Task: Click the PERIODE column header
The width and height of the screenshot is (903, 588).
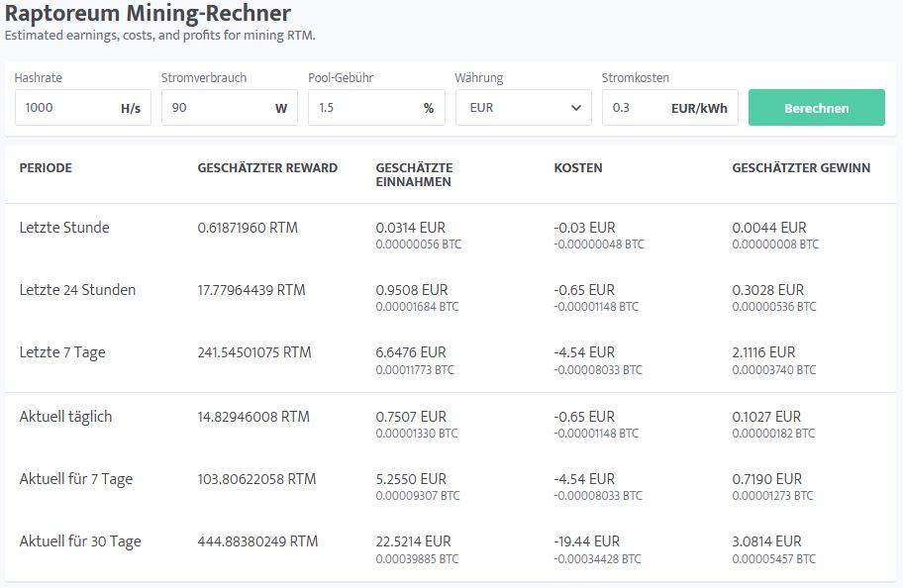Action: tap(46, 168)
